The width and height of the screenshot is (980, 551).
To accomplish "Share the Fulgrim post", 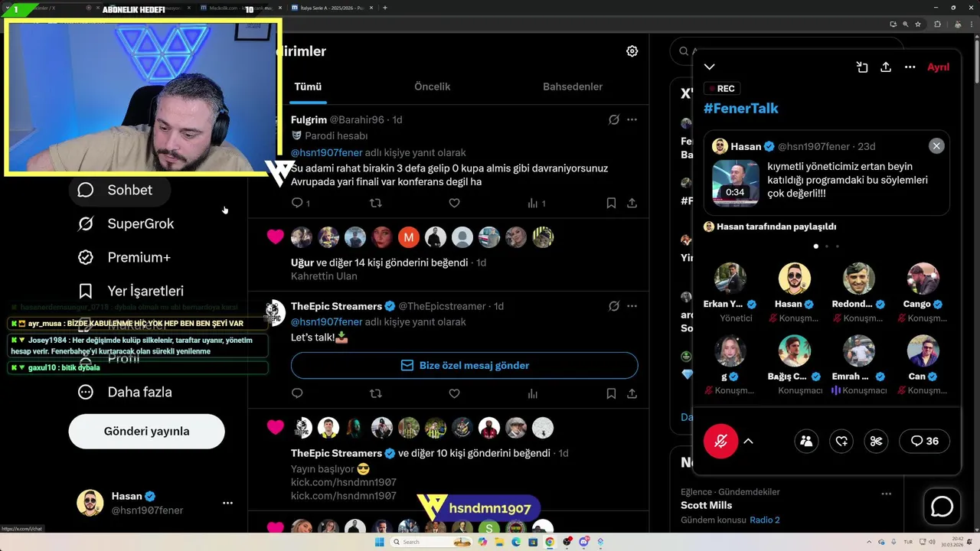I will coord(632,203).
